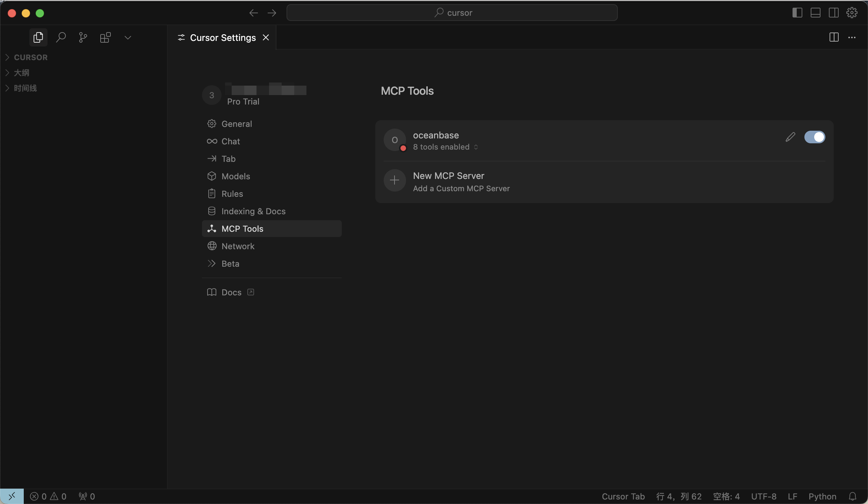Show more activity bar views with the chevron

(128, 37)
